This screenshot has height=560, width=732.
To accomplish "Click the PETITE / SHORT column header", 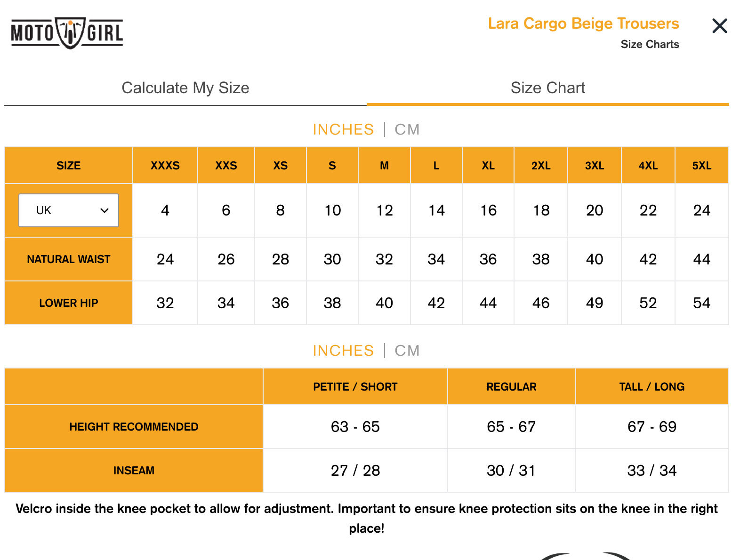I will click(355, 387).
